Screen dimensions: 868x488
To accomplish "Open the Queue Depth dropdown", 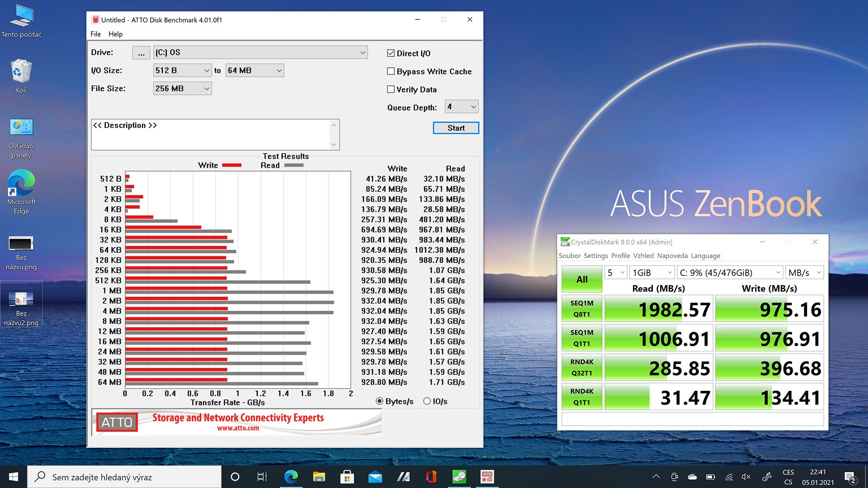I will pos(462,107).
